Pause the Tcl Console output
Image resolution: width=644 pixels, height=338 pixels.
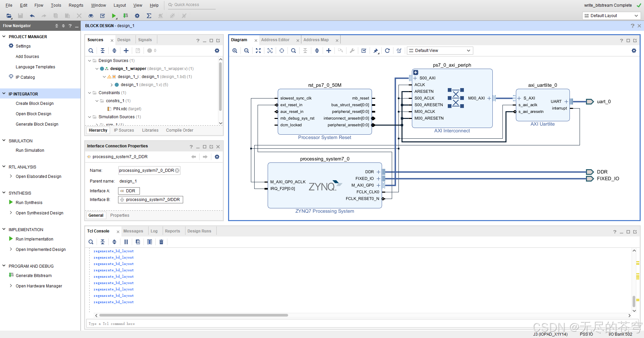point(126,242)
